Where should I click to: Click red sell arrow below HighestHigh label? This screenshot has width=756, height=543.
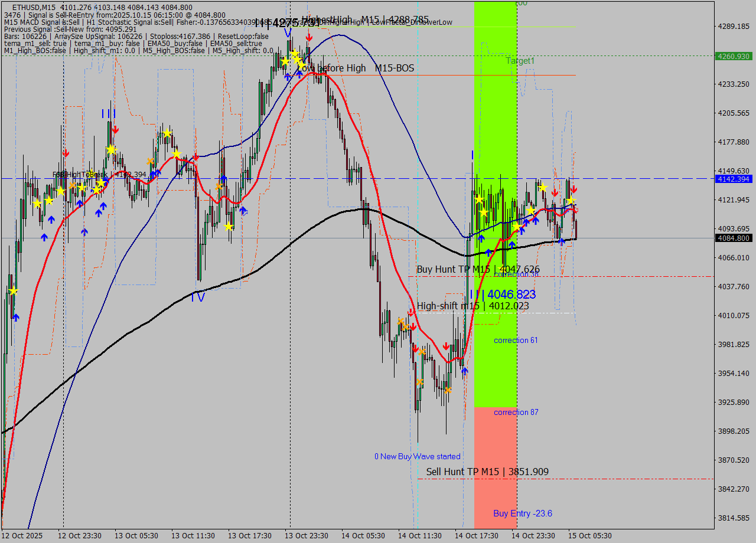point(309,38)
